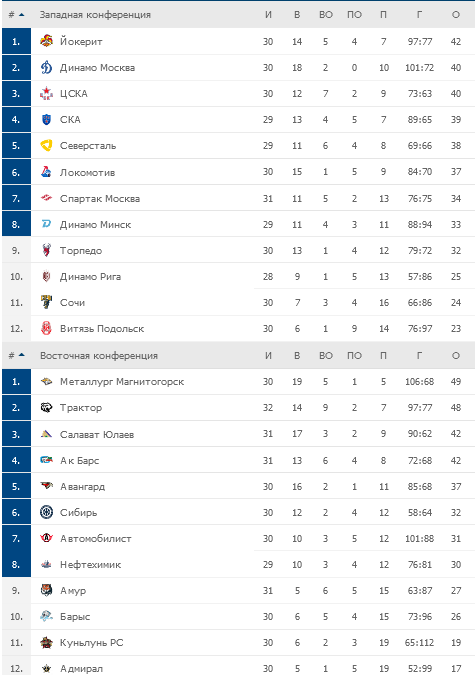Click the Торпедо team logo

[x=47, y=250]
